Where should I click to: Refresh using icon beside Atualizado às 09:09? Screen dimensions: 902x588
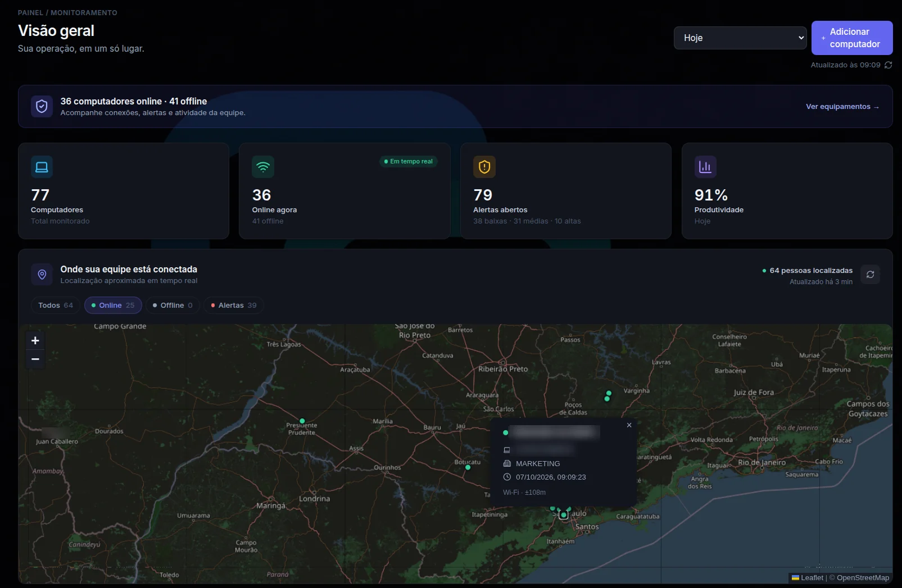pos(889,65)
